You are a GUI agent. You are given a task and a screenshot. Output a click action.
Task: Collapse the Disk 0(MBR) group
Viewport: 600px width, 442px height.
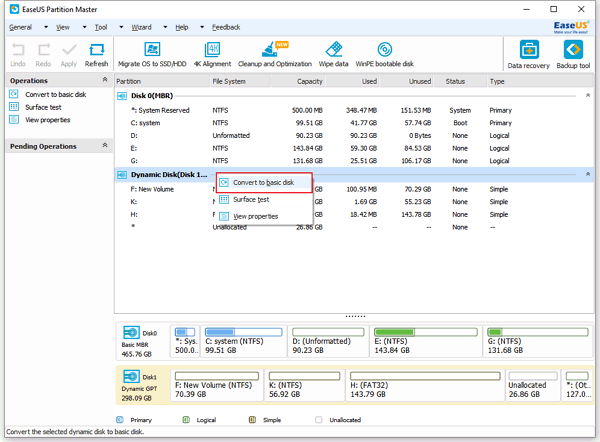[588, 95]
